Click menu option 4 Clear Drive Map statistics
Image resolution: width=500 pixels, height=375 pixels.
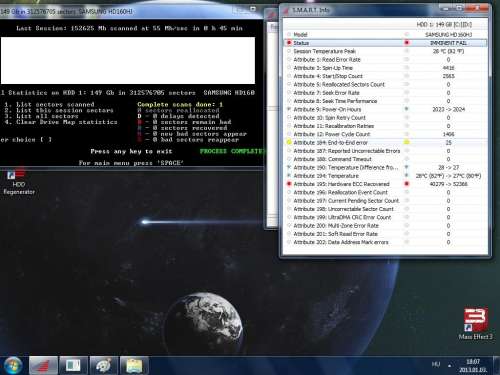(x=61, y=122)
